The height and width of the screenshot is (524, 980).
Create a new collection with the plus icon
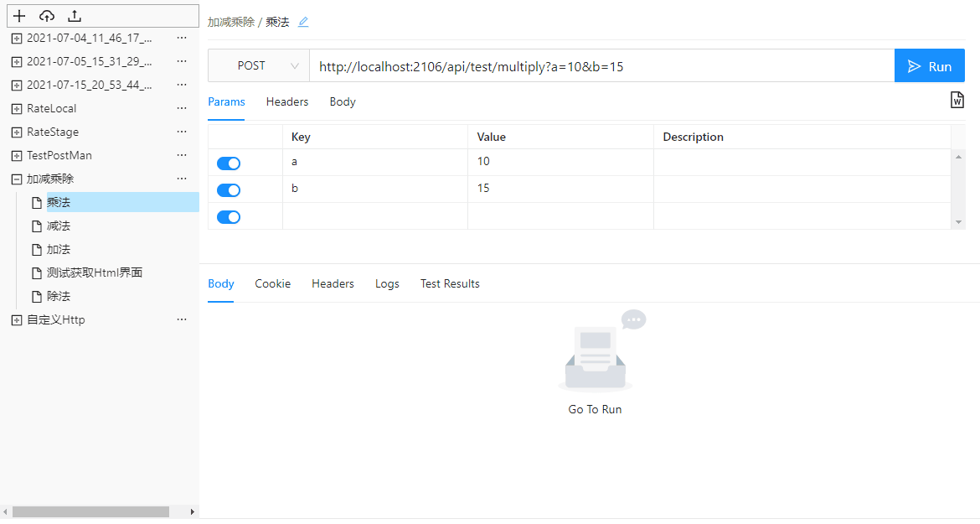tap(18, 15)
